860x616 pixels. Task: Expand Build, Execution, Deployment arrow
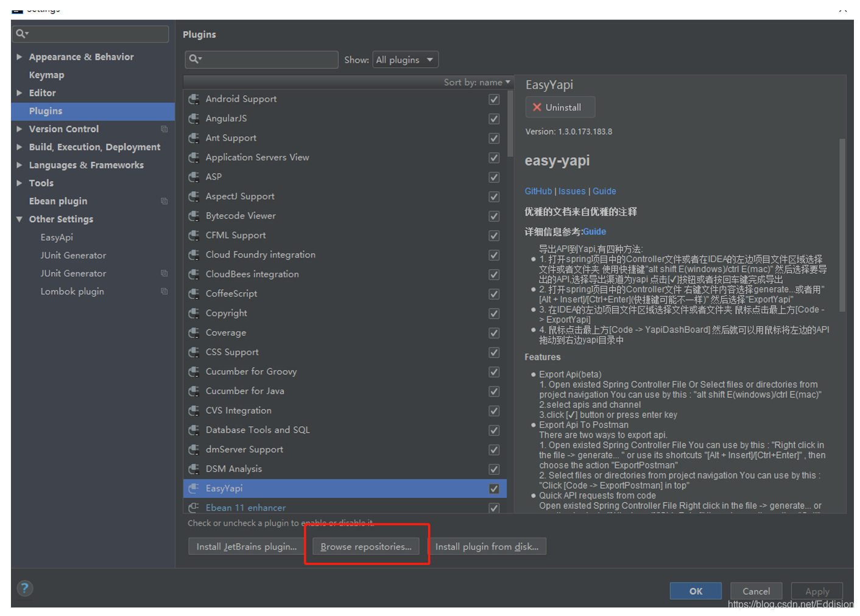19,147
